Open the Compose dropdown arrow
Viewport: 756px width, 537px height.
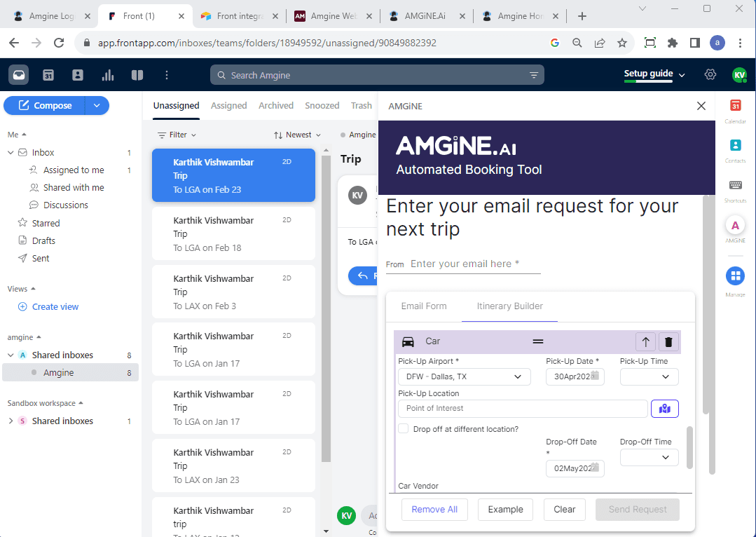point(97,106)
